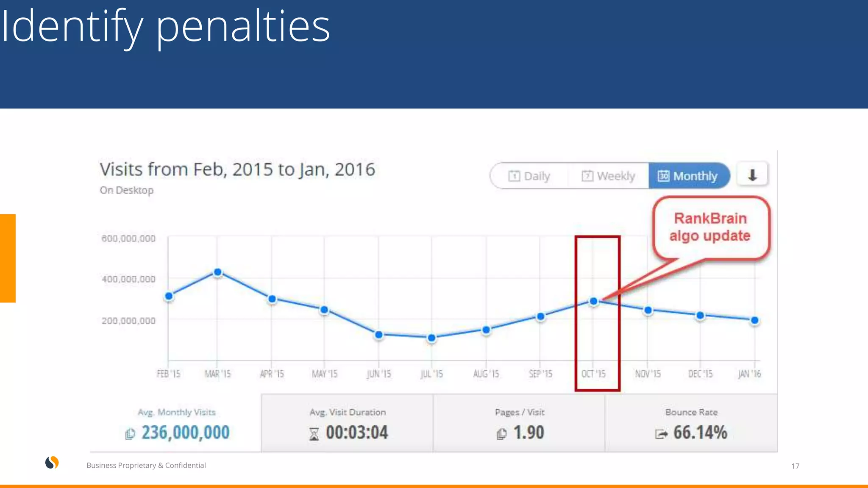Click the Avg. Visit Duration label
The image size is (868, 488).
(348, 412)
